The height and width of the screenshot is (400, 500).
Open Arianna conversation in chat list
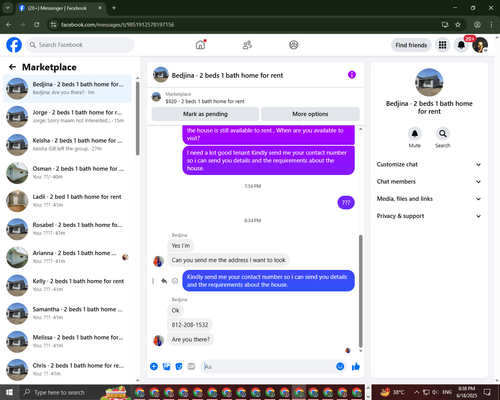[x=68, y=257]
